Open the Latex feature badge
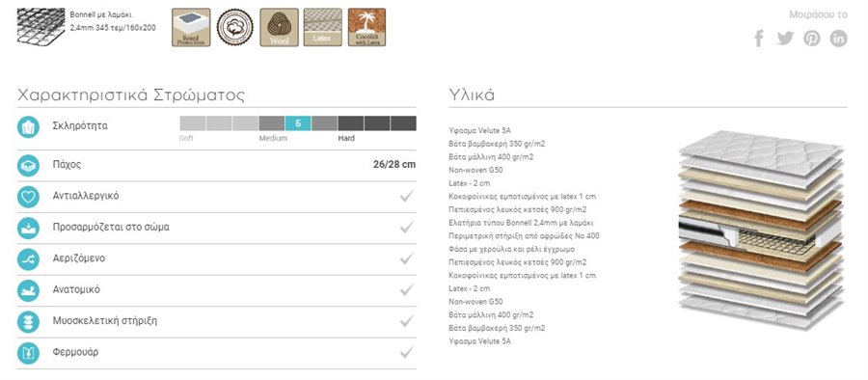The image size is (868, 380). click(x=323, y=27)
